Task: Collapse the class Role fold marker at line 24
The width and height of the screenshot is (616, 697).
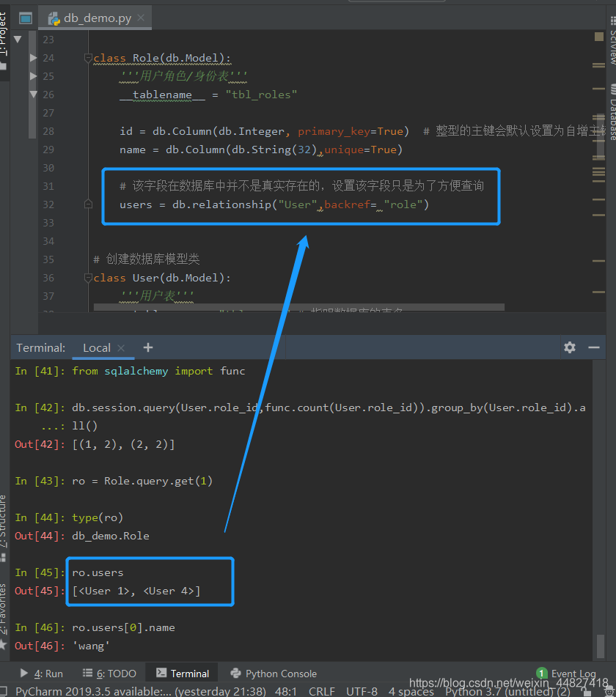Action: (88, 58)
